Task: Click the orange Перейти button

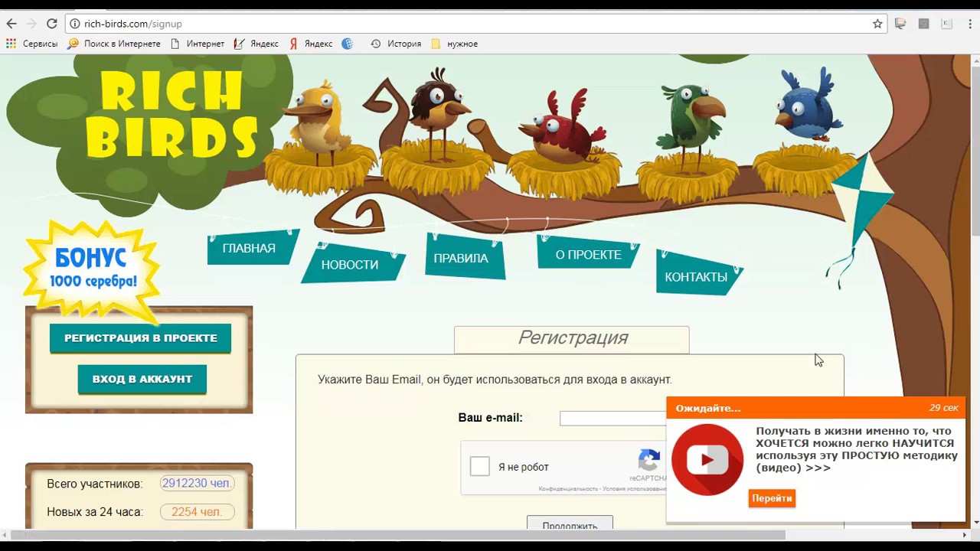Action: (772, 498)
